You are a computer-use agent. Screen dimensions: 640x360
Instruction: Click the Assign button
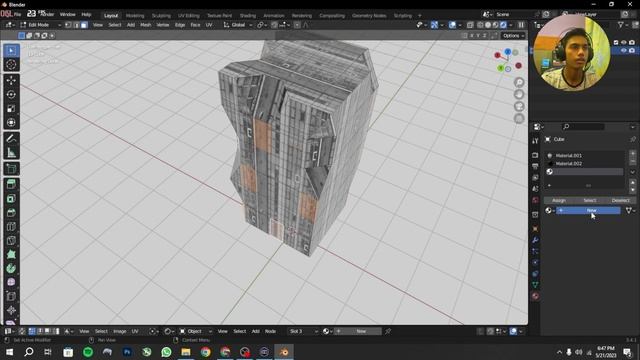tap(559, 200)
